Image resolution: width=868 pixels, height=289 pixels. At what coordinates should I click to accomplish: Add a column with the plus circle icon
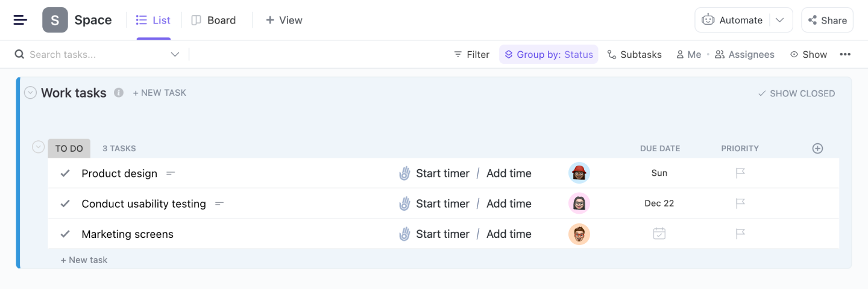point(817,148)
